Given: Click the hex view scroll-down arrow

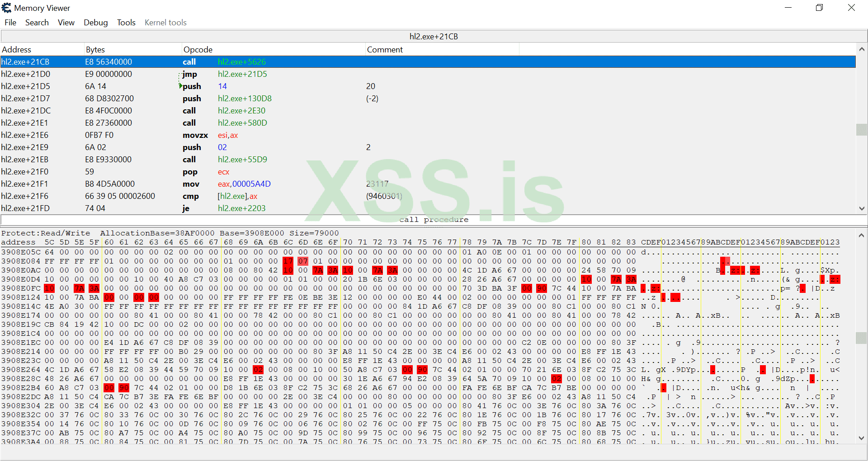Looking at the screenshot, I should [x=862, y=437].
